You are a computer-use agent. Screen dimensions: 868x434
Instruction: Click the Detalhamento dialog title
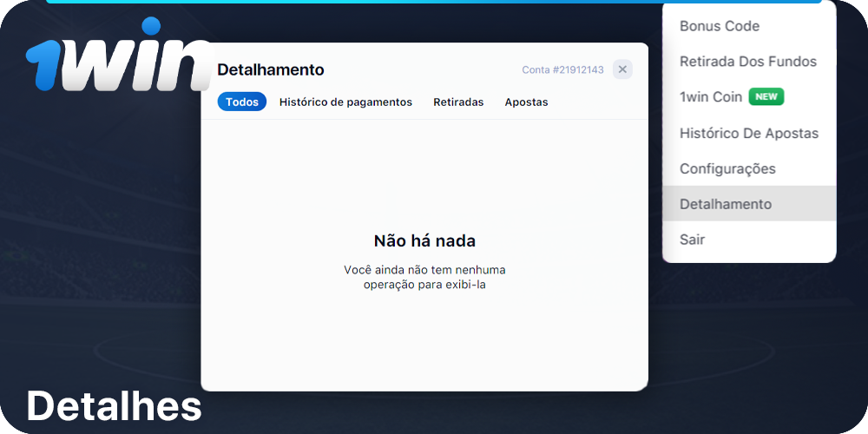(270, 69)
